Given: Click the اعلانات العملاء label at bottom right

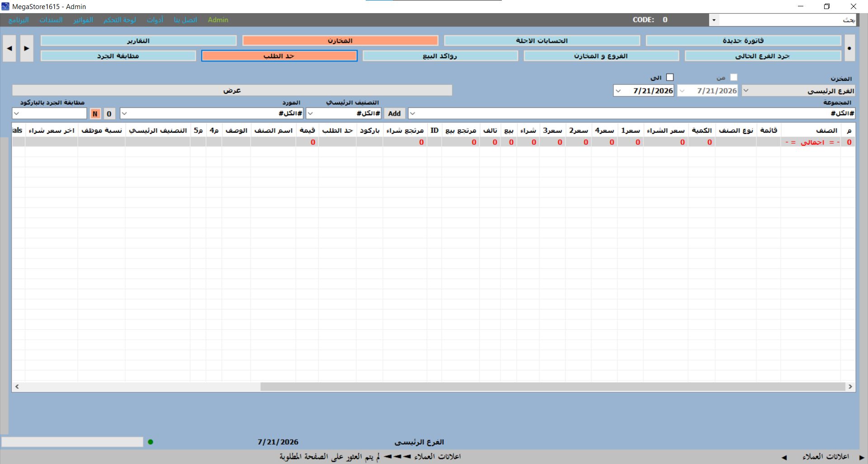Looking at the screenshot, I should pyautogui.click(x=826, y=457).
